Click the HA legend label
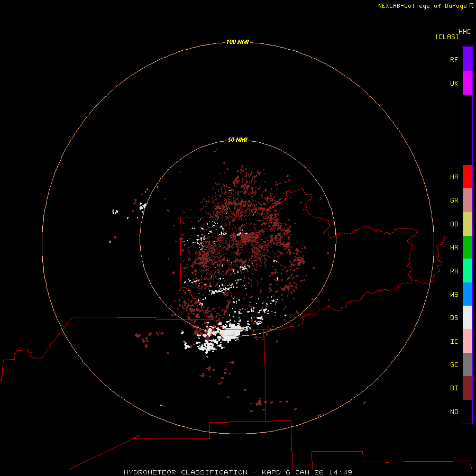The image size is (476, 476). click(x=454, y=177)
